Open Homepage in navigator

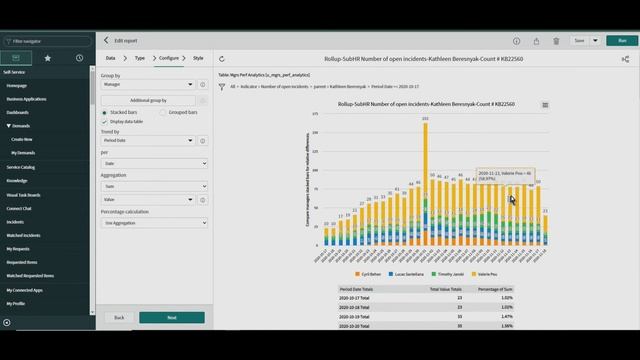pyautogui.click(x=16, y=86)
